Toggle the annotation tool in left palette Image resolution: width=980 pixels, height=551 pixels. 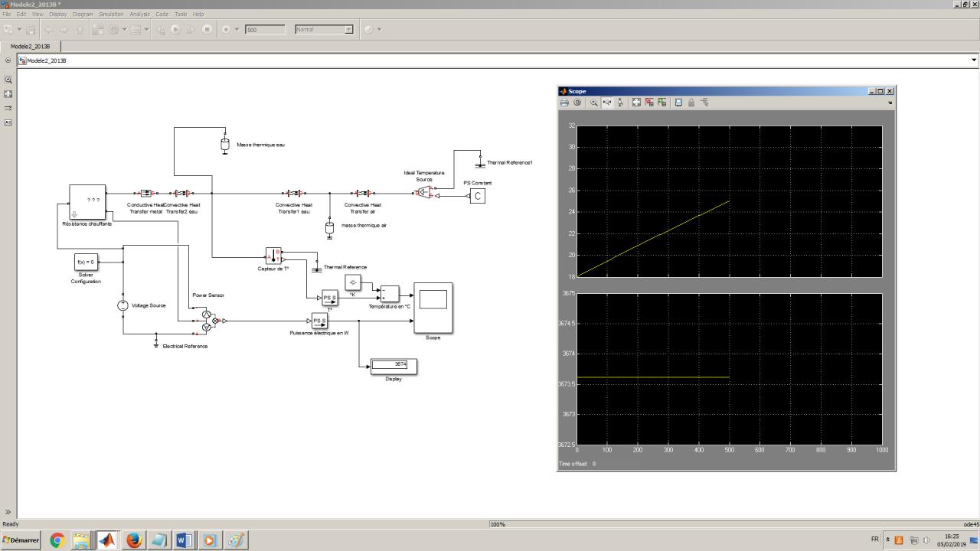pyautogui.click(x=8, y=122)
